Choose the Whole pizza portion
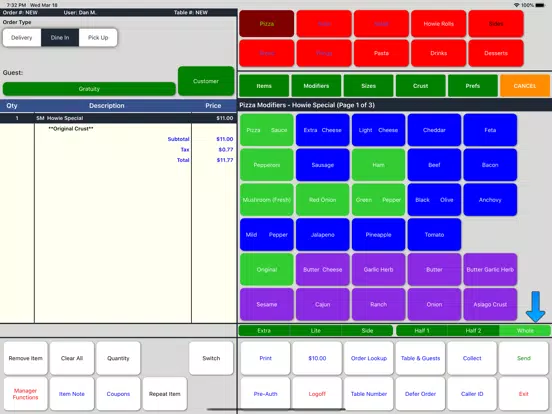 point(525,331)
